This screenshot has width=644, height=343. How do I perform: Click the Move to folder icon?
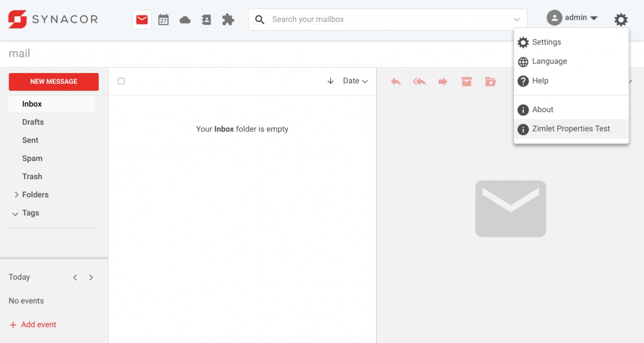490,82
